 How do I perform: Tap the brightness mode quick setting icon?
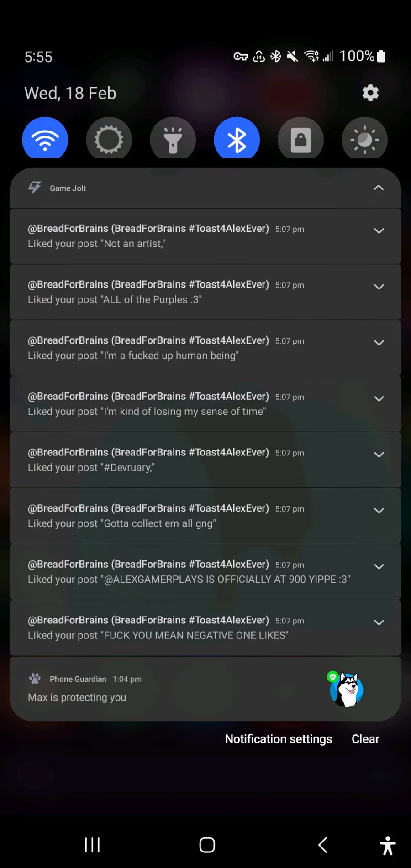coord(364,139)
